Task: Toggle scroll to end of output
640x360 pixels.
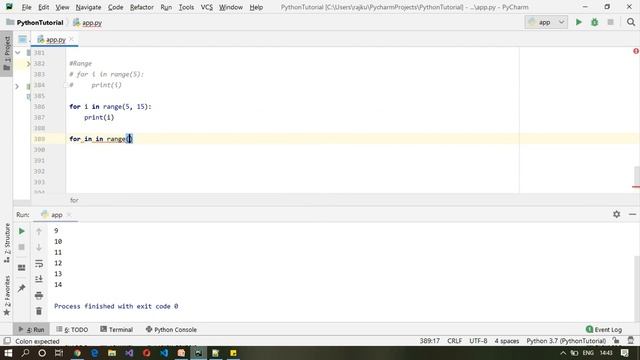Action: (x=39, y=279)
